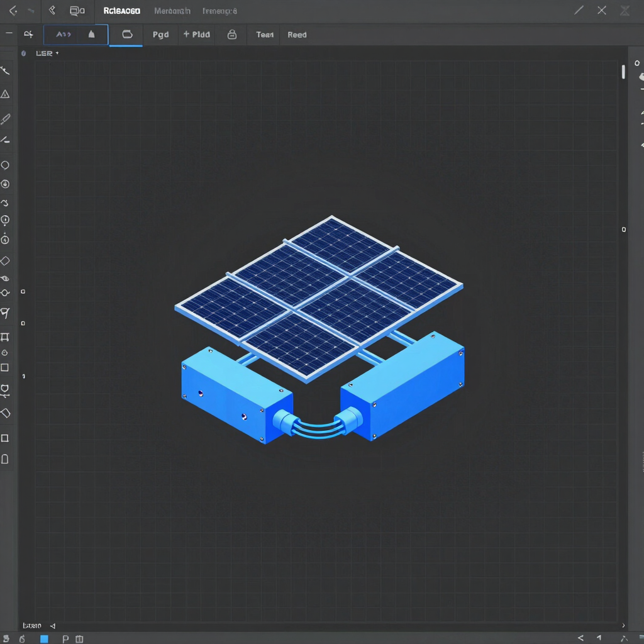The width and height of the screenshot is (644, 644).
Task: Expand the LER dropdown
Action: click(x=47, y=53)
